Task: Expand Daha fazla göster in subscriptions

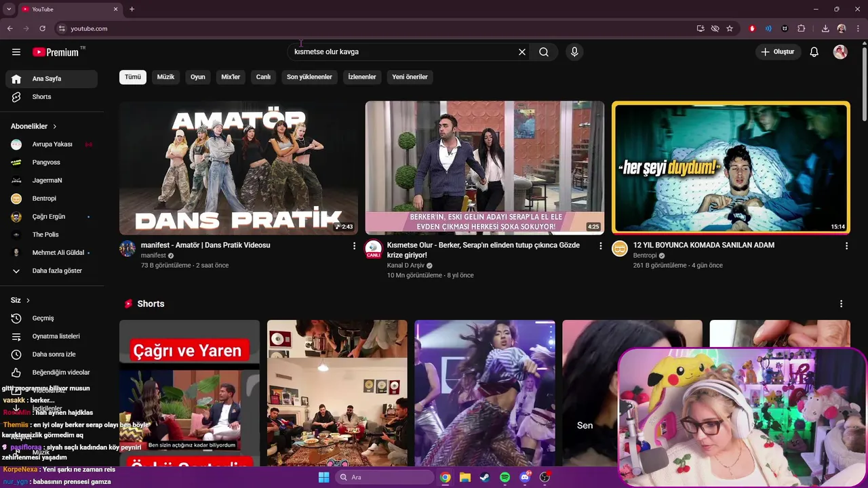Action: coord(52,271)
